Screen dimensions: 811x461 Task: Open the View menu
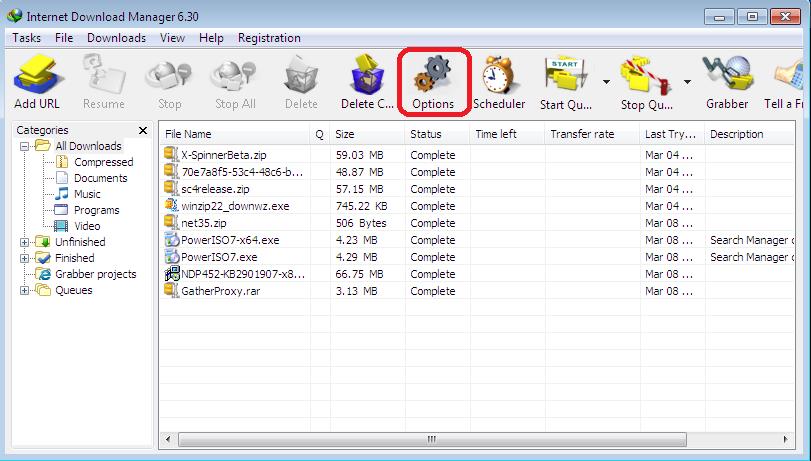[x=172, y=38]
